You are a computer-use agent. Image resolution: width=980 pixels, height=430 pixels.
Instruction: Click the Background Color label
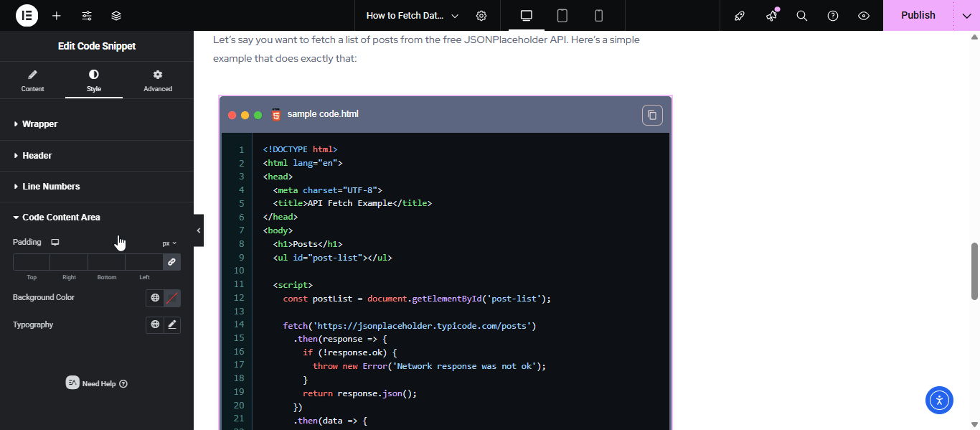pyautogui.click(x=44, y=297)
